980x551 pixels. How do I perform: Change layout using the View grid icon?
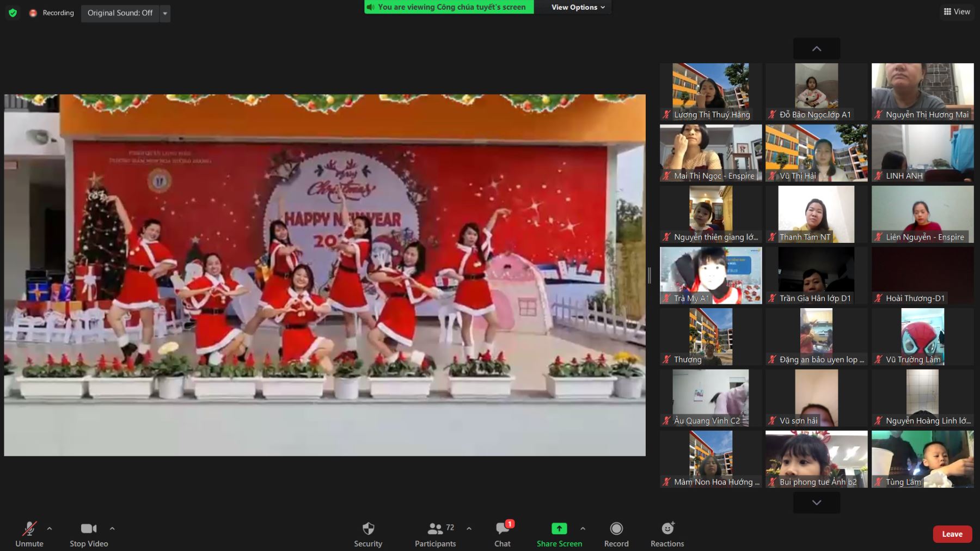[x=957, y=11]
